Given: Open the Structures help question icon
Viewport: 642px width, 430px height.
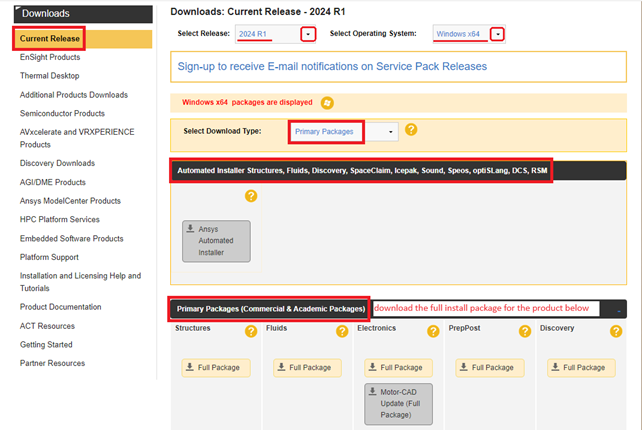Looking at the screenshot, I should tap(251, 331).
